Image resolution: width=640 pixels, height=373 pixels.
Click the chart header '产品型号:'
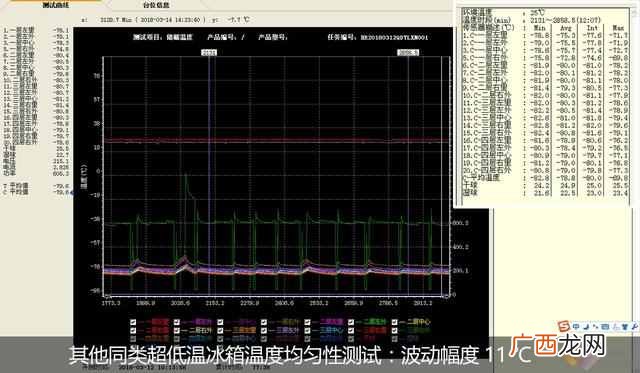pyautogui.click(x=273, y=37)
